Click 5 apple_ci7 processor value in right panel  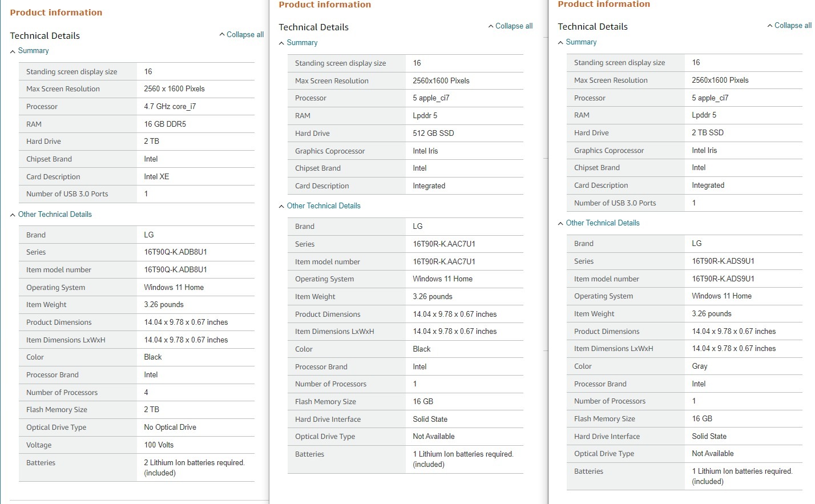[x=710, y=98]
